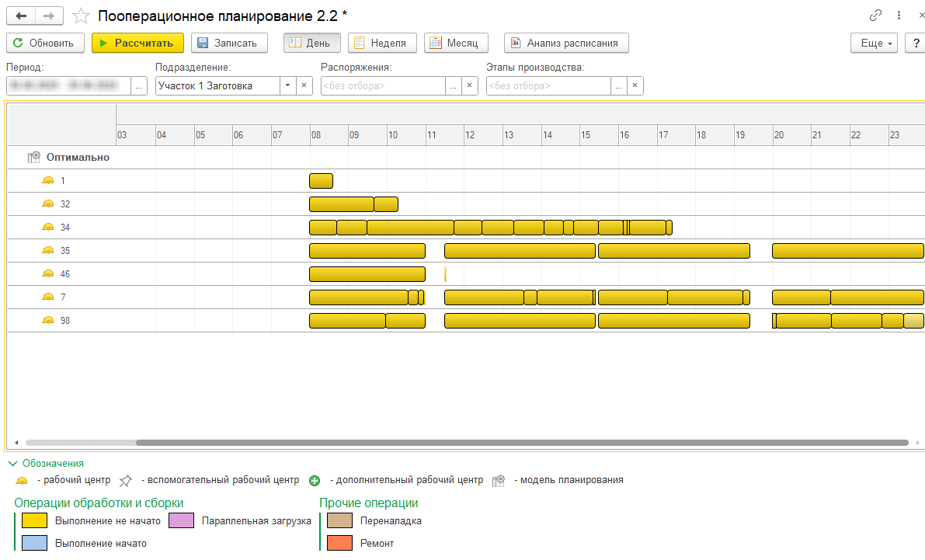Collapse the Обозначения legend section
This screenshot has height=560, width=925.
(13, 463)
